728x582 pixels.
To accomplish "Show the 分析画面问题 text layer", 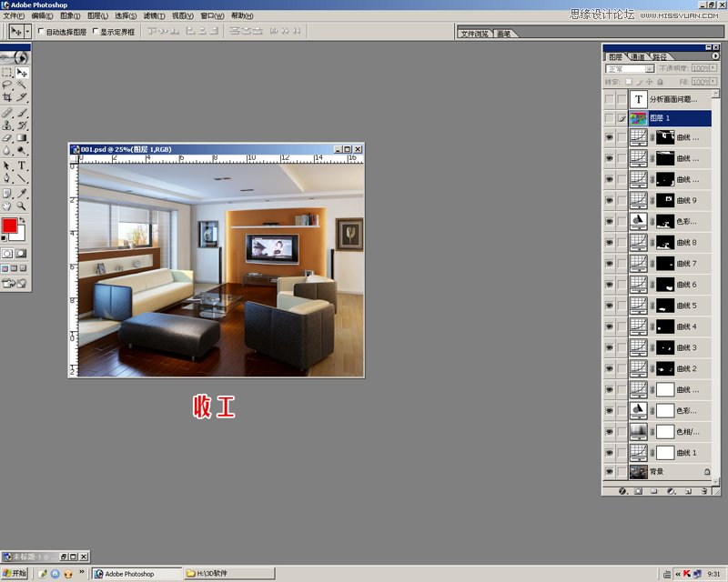I will point(609,99).
